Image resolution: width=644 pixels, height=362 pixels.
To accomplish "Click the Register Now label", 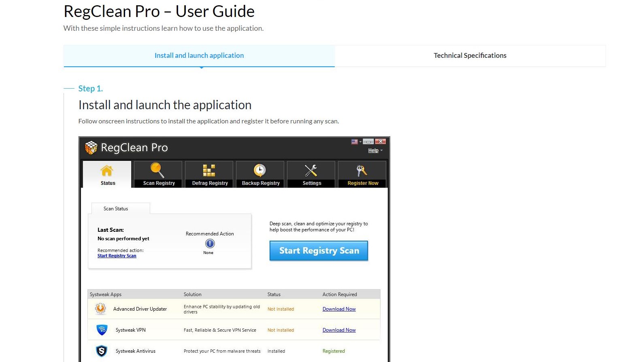I will (x=363, y=183).
